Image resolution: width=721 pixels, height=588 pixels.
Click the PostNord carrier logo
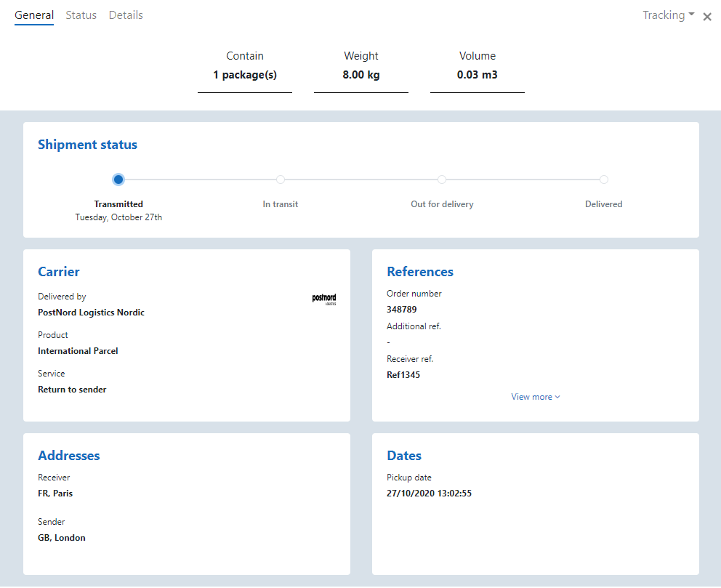tap(324, 298)
